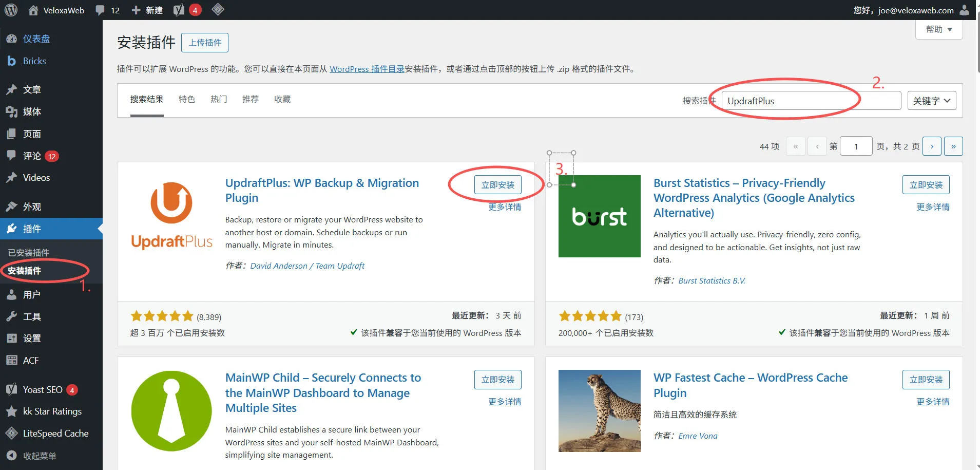Open kk Star Ratings in sidebar
This screenshot has width=980, height=470.
(x=52, y=411)
